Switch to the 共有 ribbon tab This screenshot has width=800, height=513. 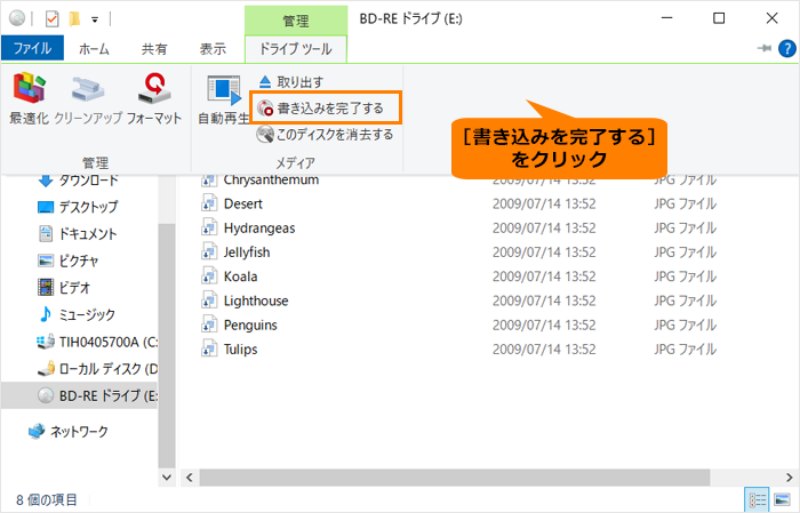(x=154, y=49)
